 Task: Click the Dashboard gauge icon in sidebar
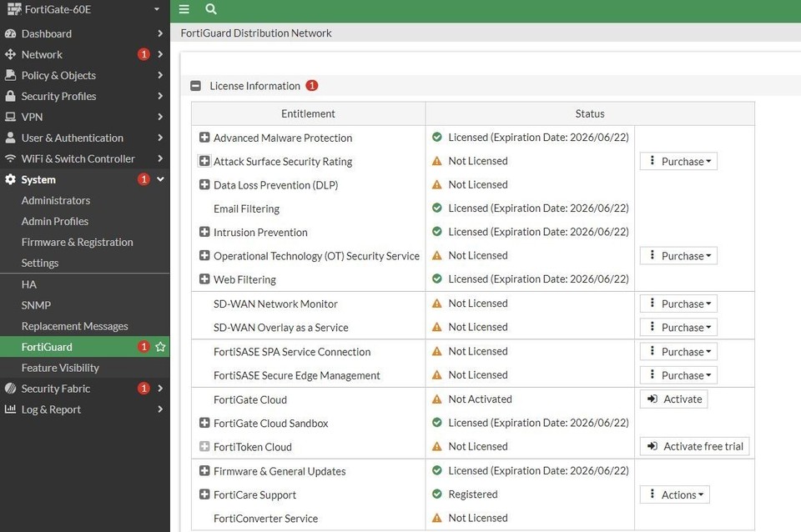tap(11, 33)
